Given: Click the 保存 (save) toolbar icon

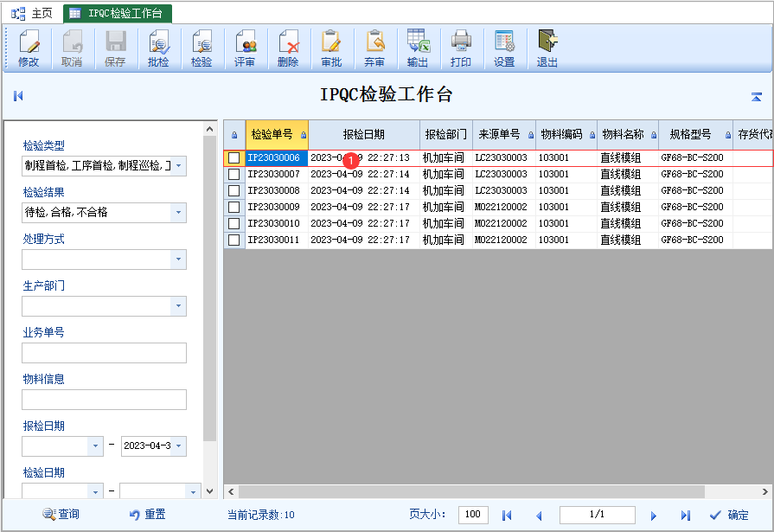Looking at the screenshot, I should 115,48.
